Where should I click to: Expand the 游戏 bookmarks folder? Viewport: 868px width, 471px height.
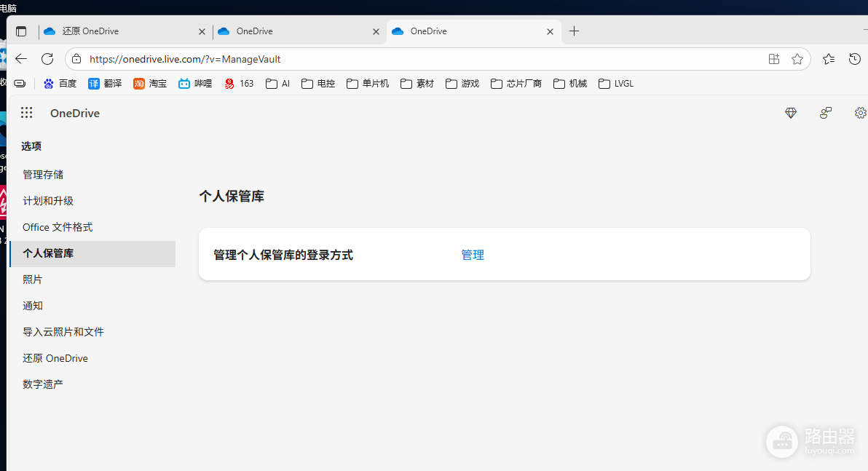tap(462, 84)
